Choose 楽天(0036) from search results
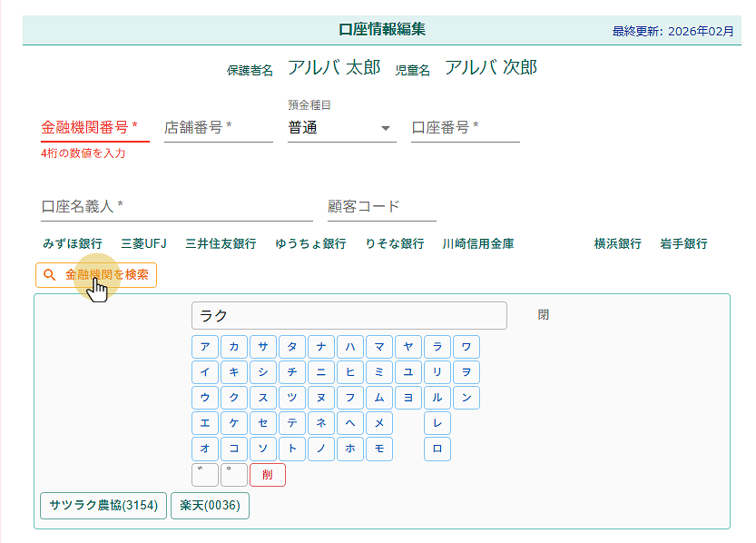This screenshot has height=543, width=756. point(210,506)
